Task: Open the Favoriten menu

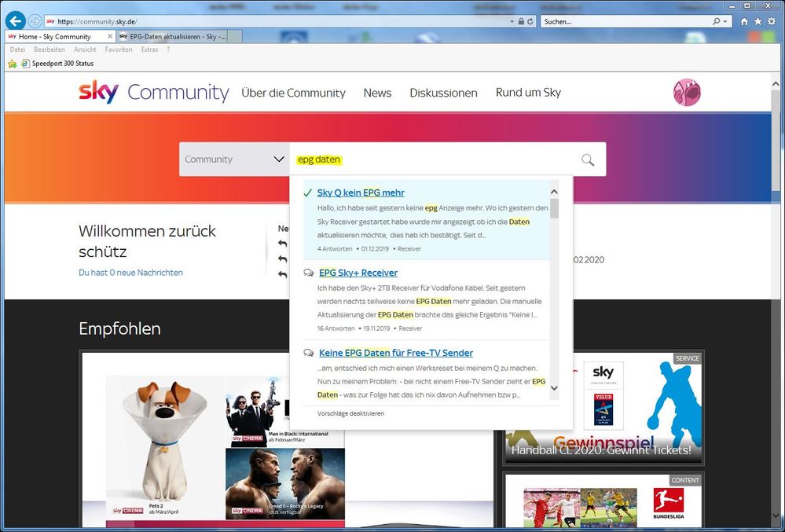Action: tap(119, 50)
